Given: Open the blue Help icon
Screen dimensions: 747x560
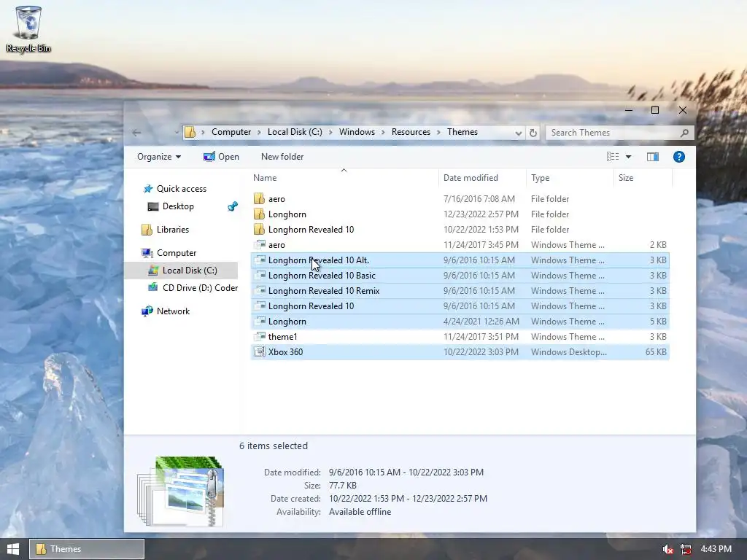Looking at the screenshot, I should (679, 157).
